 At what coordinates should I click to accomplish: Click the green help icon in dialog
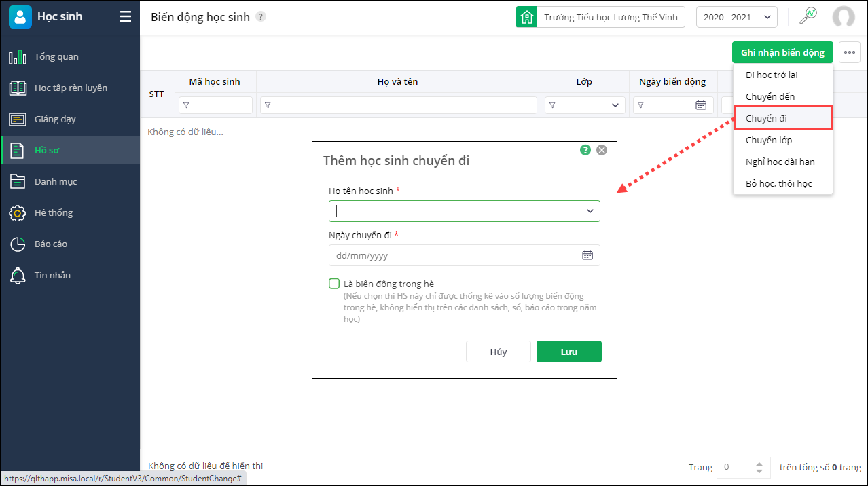[x=585, y=150]
